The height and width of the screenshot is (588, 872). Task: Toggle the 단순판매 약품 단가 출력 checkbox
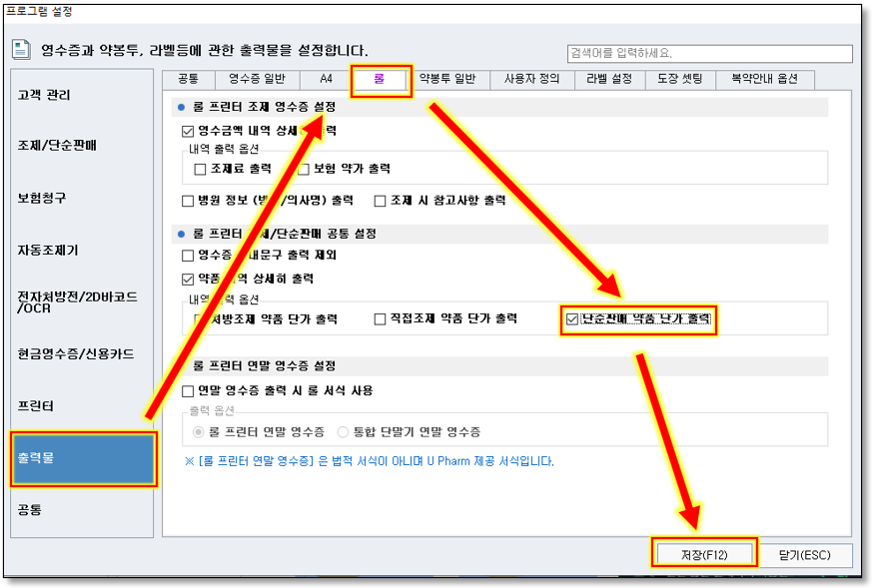click(572, 319)
